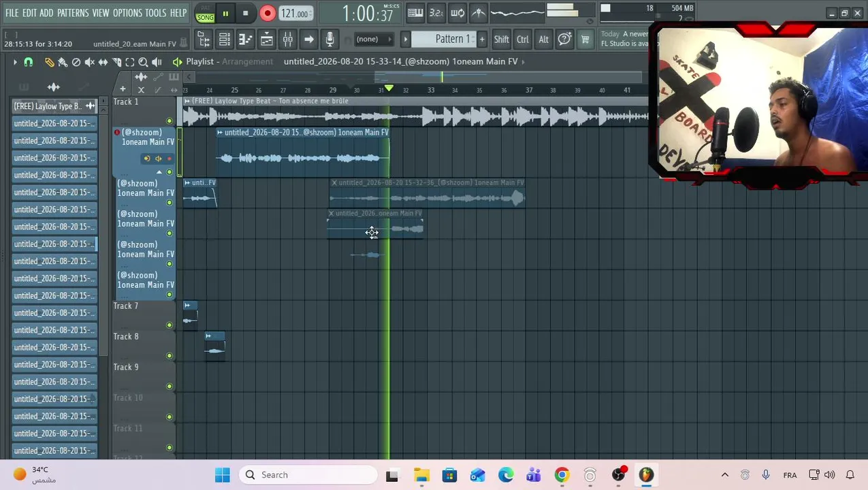
Task: Select the Mute tool
Action: click(x=90, y=62)
